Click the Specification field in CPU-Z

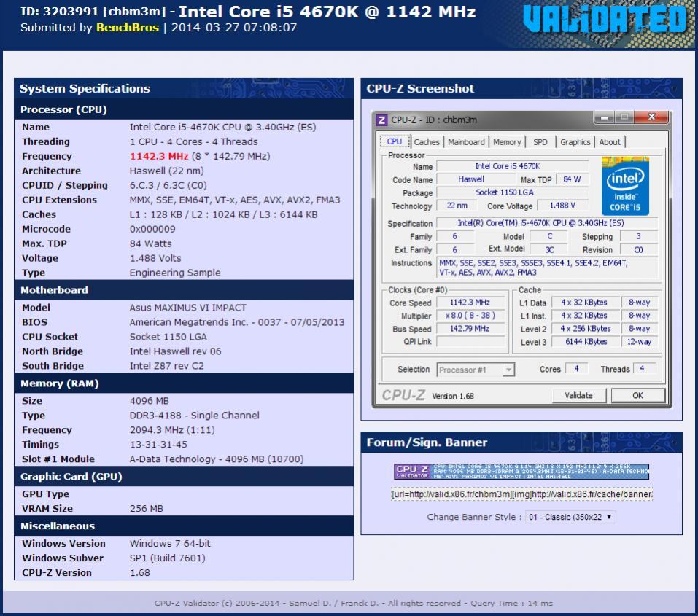pyautogui.click(x=547, y=223)
